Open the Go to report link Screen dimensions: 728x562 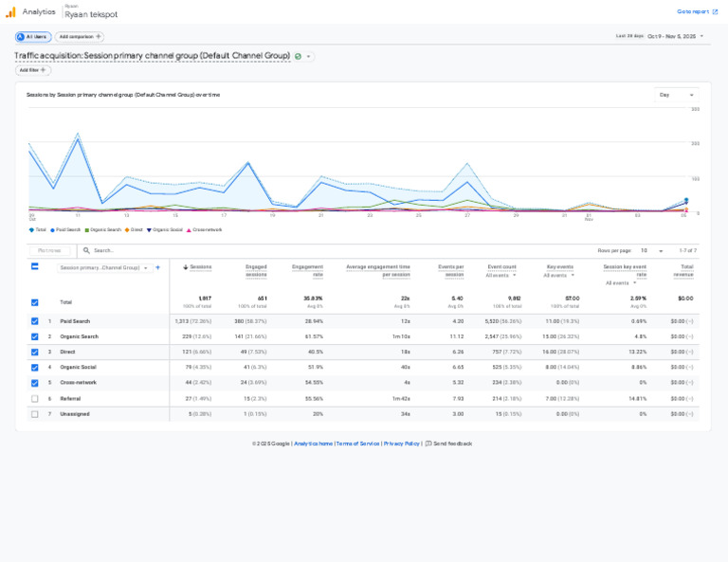pos(697,11)
